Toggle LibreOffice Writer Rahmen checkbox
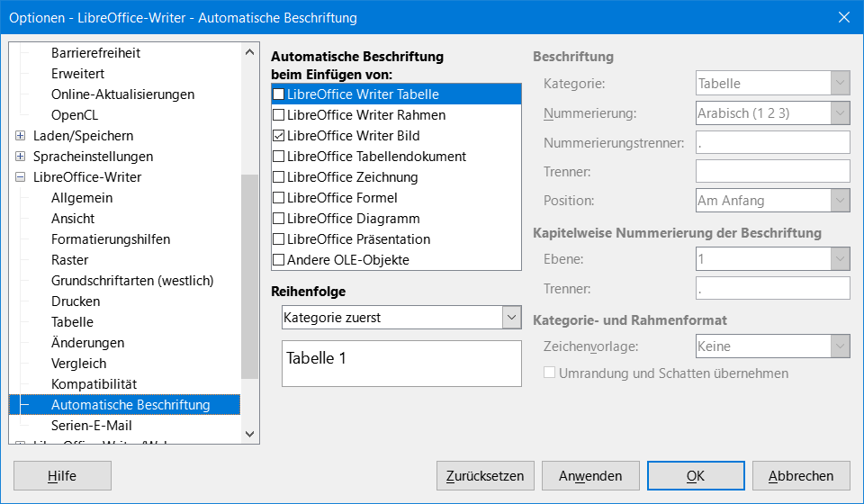 [279, 115]
